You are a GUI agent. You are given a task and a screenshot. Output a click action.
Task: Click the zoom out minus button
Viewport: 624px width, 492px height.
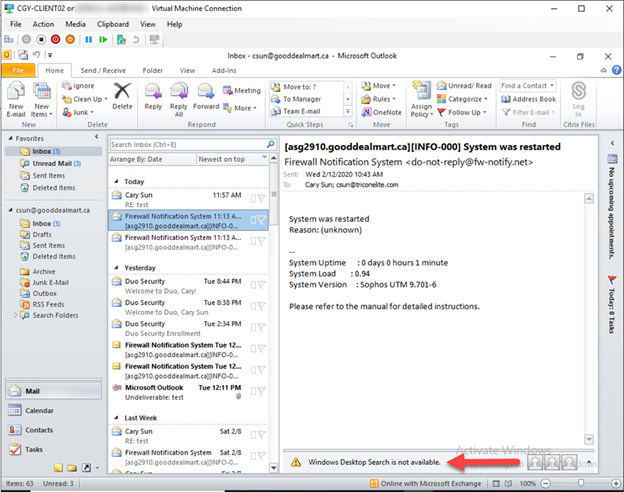pos(546,483)
